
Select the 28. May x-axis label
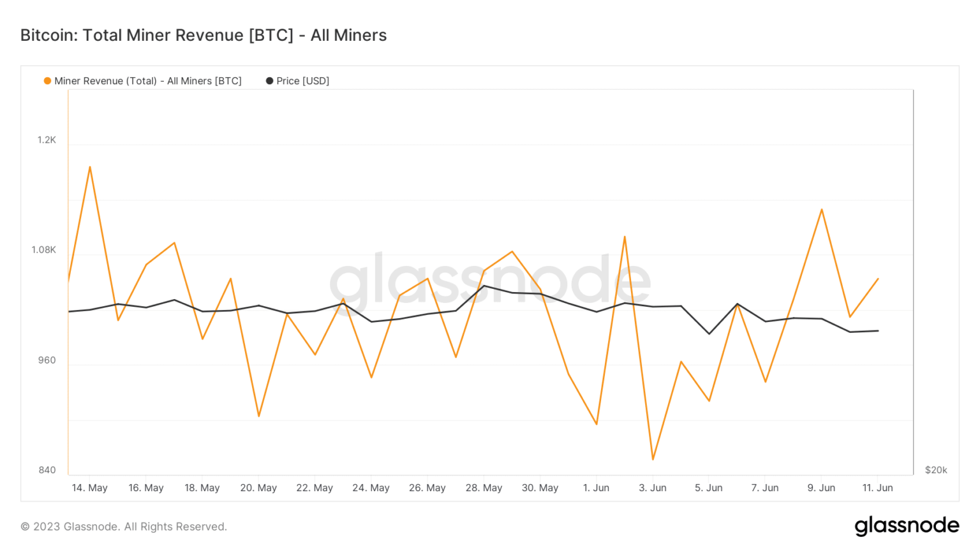pyautogui.click(x=484, y=488)
